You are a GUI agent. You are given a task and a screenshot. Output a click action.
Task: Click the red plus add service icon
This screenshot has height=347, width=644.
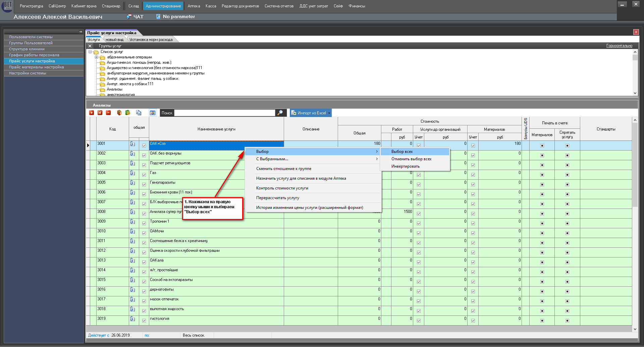pyautogui.click(x=92, y=113)
